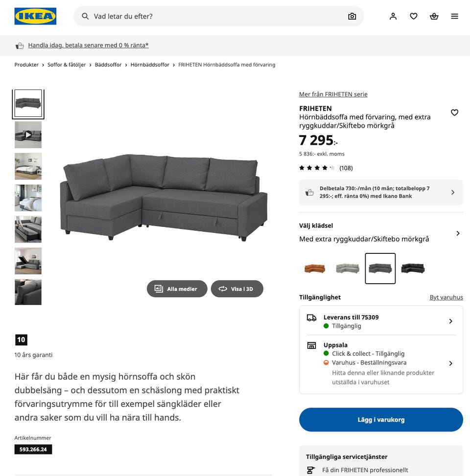Click Lägg i varukorg button
This screenshot has height=476, width=470.
tap(381, 420)
